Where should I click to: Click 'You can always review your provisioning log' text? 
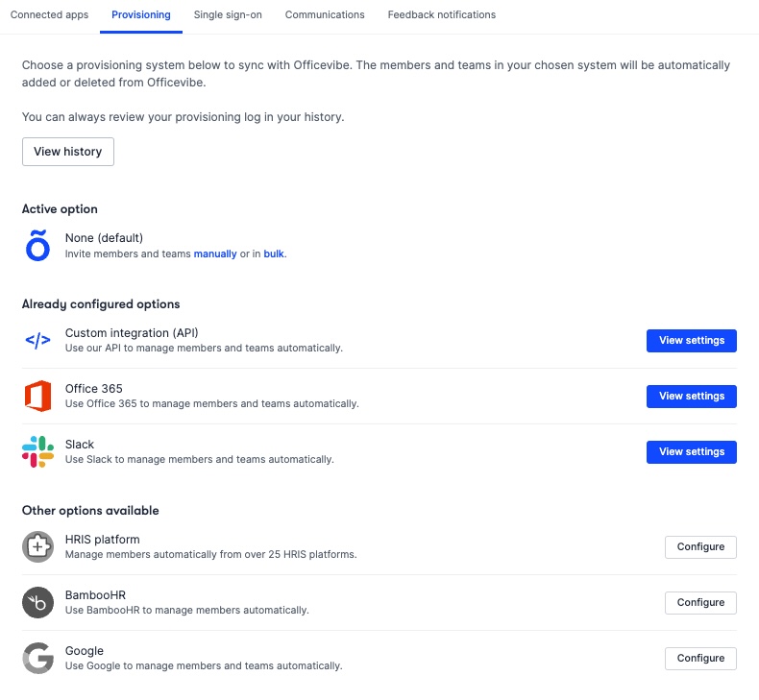pyautogui.click(x=183, y=117)
